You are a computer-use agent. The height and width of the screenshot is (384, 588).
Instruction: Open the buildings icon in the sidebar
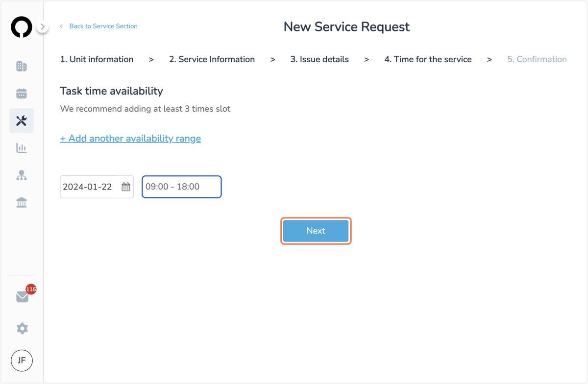point(22,66)
